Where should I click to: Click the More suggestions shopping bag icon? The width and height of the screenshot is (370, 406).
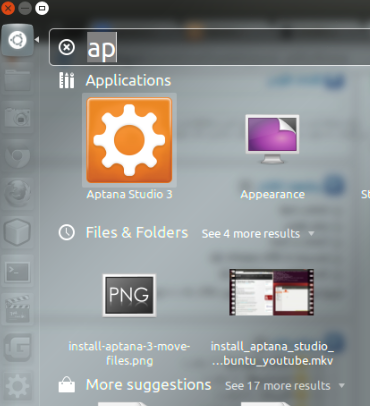(67, 385)
